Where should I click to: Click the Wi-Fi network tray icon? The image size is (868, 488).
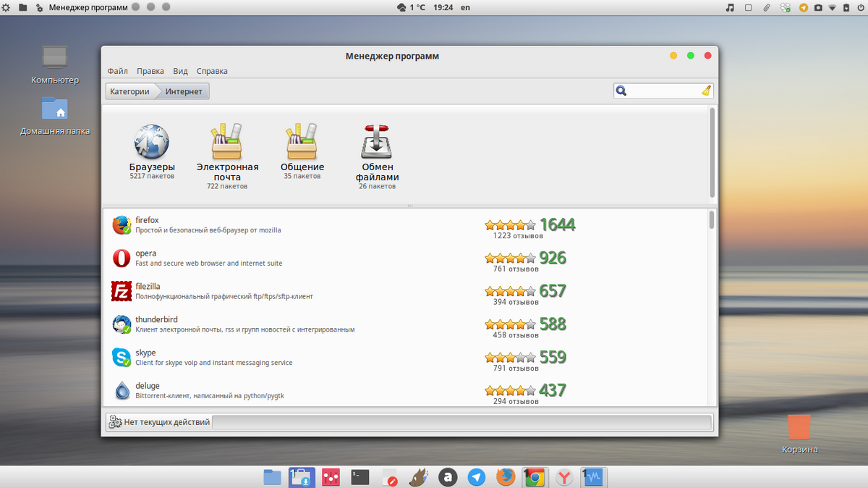tap(833, 7)
